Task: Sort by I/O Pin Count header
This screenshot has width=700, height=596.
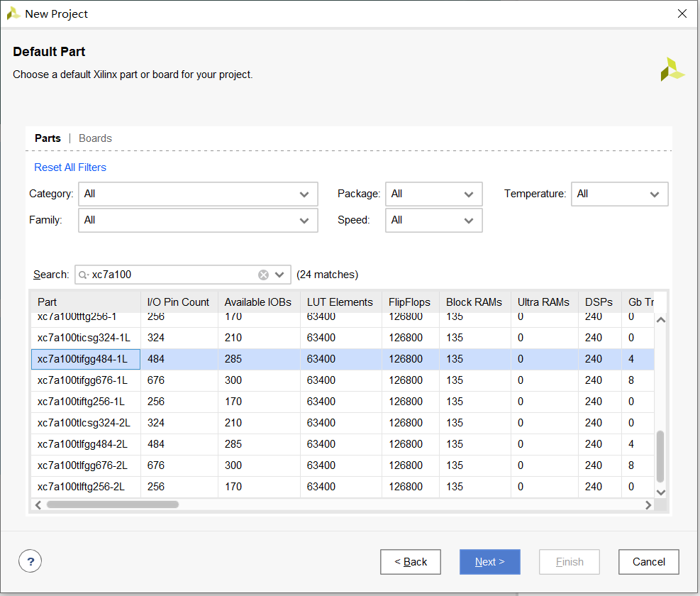Action: [179, 302]
